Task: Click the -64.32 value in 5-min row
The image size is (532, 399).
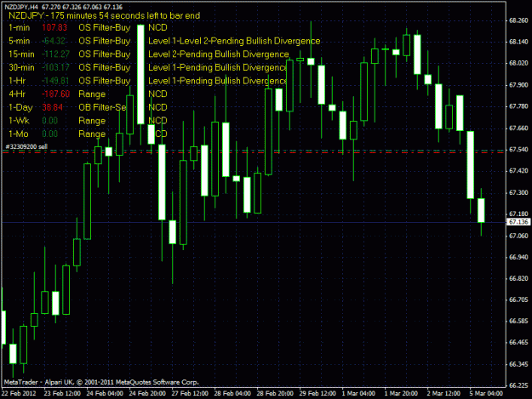Action: point(54,41)
